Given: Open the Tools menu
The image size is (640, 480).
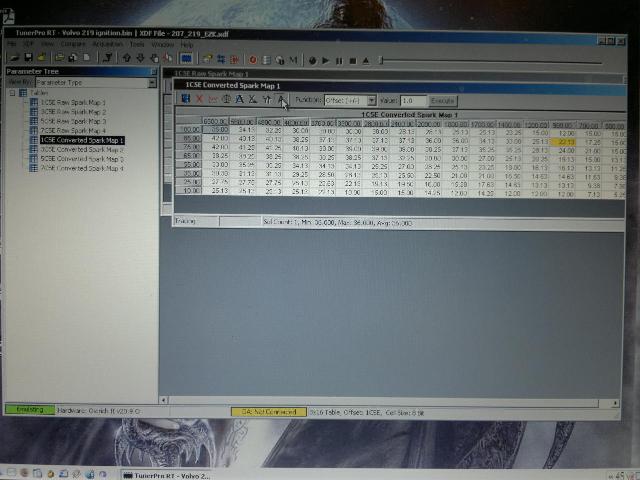Looking at the screenshot, I should click(136, 45).
